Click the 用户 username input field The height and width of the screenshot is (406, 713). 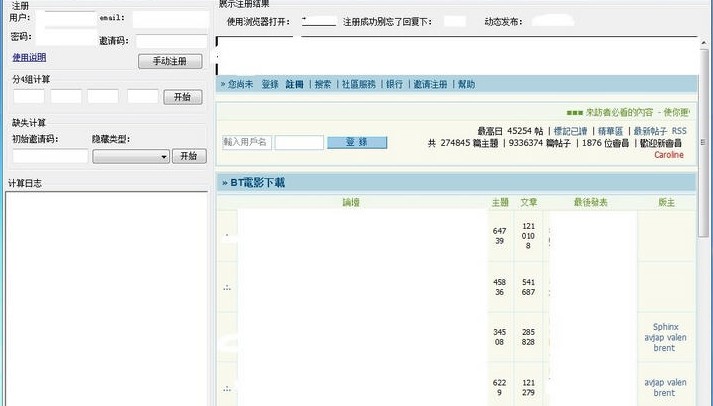(69, 18)
